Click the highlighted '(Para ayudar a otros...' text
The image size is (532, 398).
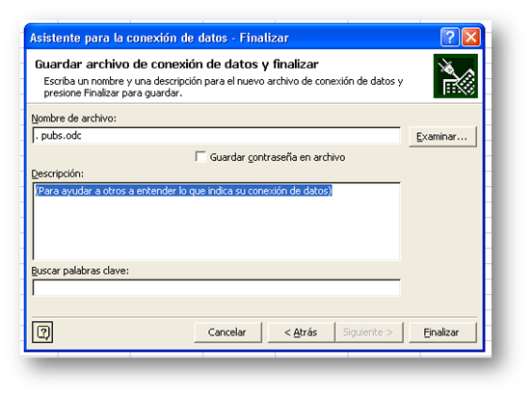(183, 191)
